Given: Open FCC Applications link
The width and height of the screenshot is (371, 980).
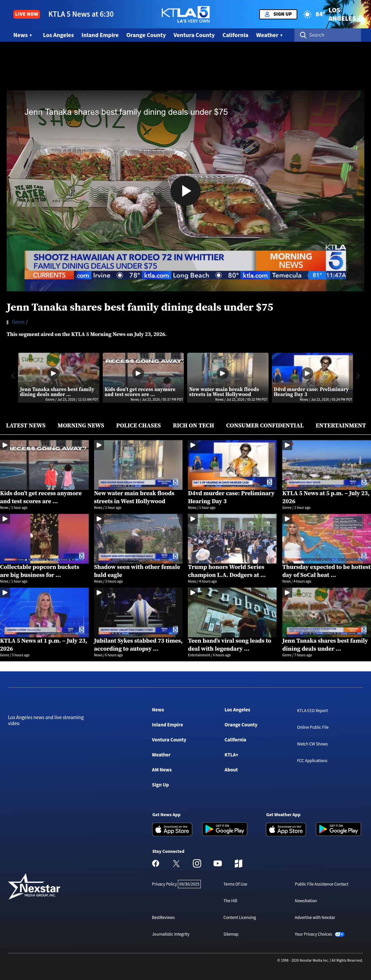Looking at the screenshot, I should (x=312, y=760).
